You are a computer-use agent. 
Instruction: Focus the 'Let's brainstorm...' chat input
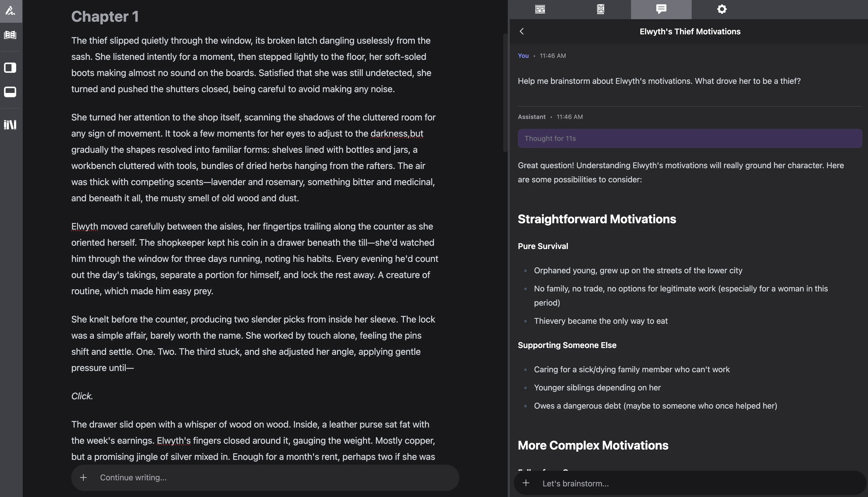(683, 483)
